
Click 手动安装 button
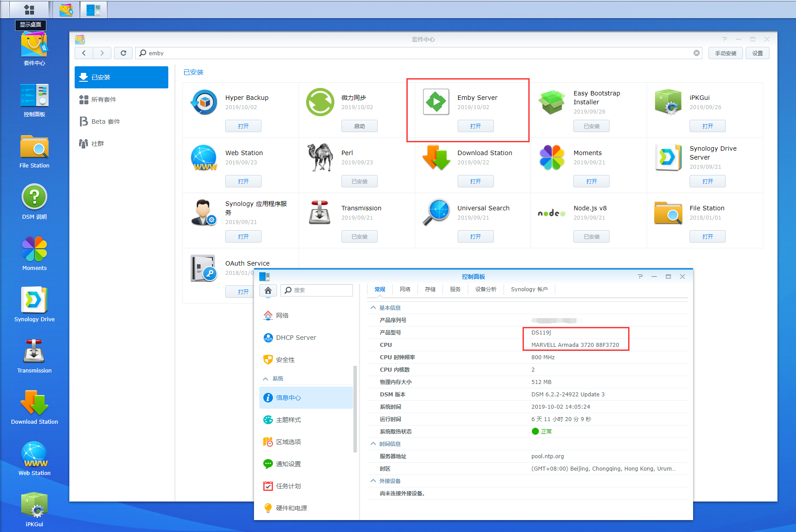pyautogui.click(x=726, y=53)
